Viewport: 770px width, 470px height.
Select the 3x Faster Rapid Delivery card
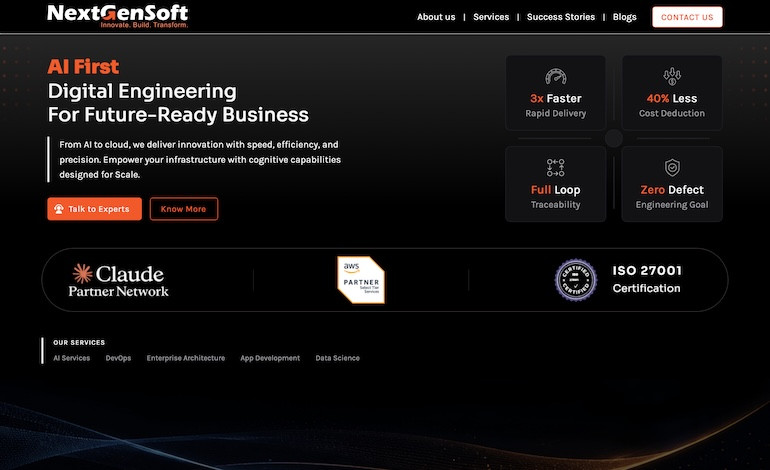click(555, 93)
